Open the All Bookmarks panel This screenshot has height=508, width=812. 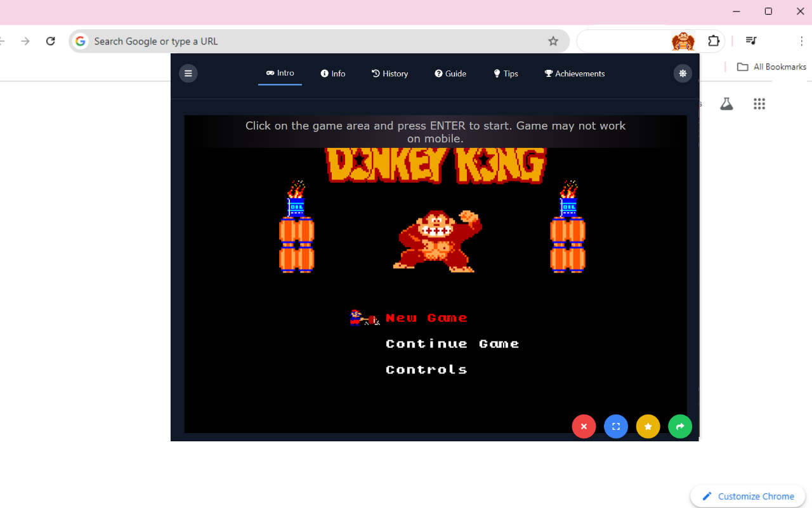[771, 66]
